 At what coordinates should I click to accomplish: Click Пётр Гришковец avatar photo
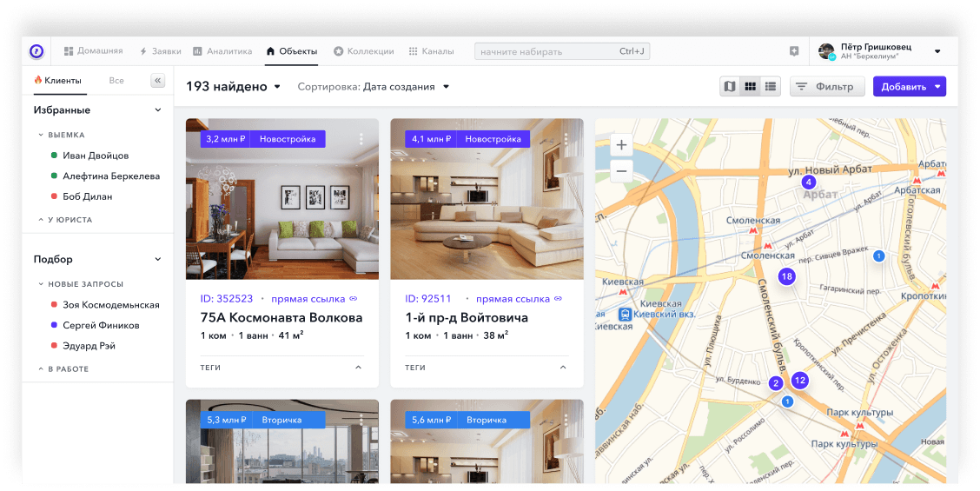click(x=826, y=51)
